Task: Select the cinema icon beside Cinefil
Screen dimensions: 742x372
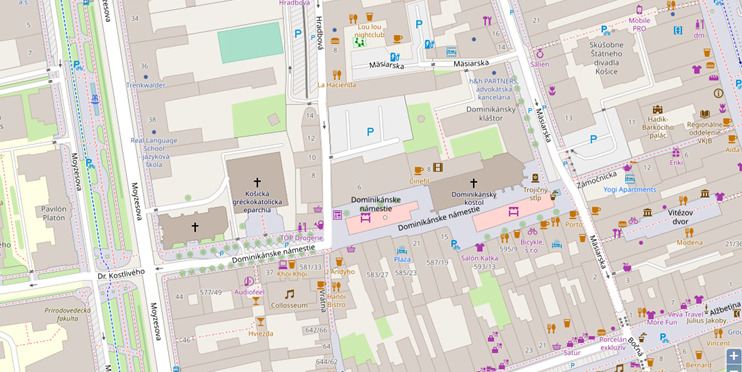Action: (438, 167)
